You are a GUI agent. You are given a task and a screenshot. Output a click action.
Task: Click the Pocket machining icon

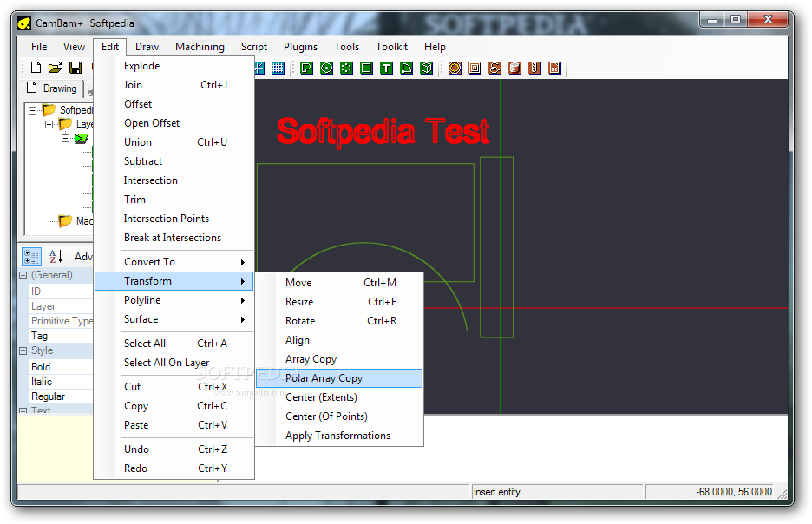[x=475, y=68]
